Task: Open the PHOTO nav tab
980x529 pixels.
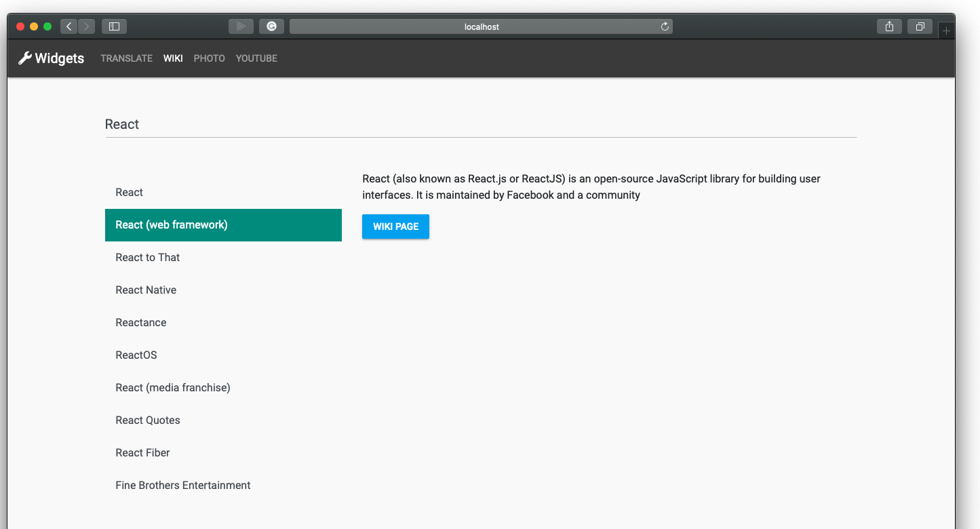Action: pyautogui.click(x=210, y=58)
